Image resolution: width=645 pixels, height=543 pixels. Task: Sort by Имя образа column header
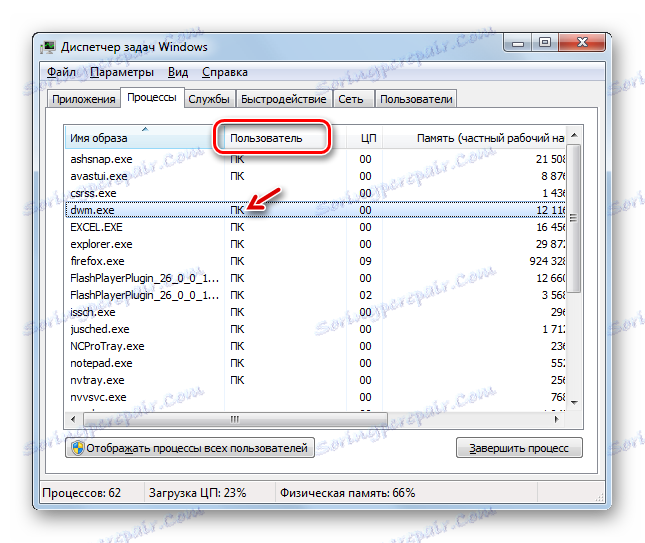tap(145, 137)
